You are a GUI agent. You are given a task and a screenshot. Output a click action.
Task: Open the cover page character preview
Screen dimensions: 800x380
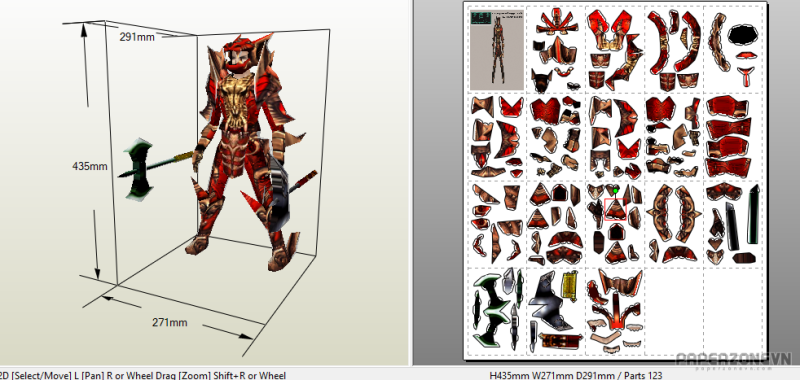tap(497, 50)
